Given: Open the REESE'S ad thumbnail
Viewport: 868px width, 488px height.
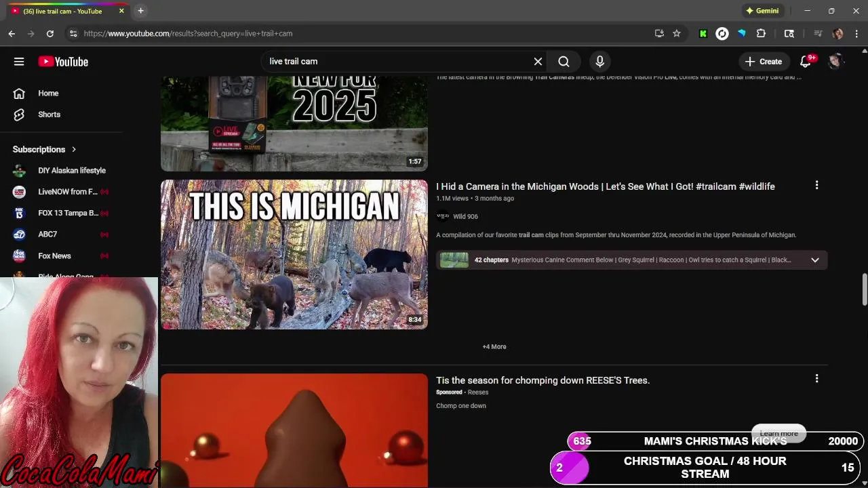Looking at the screenshot, I should coord(294,430).
